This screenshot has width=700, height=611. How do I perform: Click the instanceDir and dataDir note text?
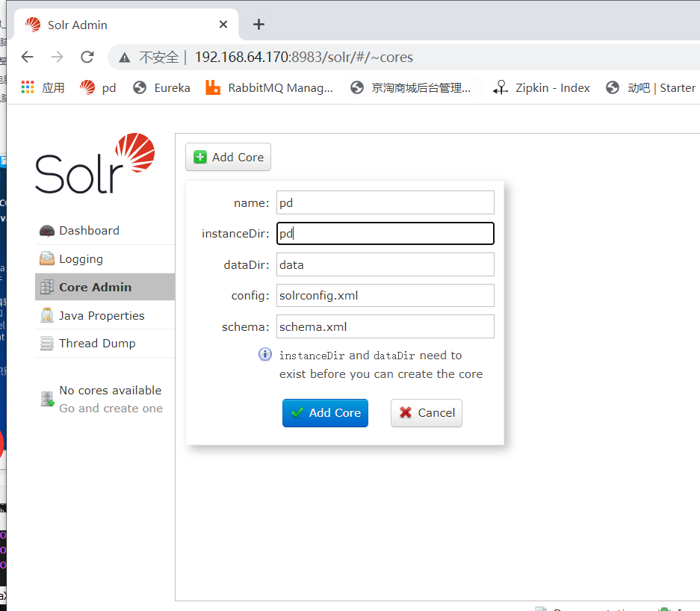pyautogui.click(x=381, y=365)
